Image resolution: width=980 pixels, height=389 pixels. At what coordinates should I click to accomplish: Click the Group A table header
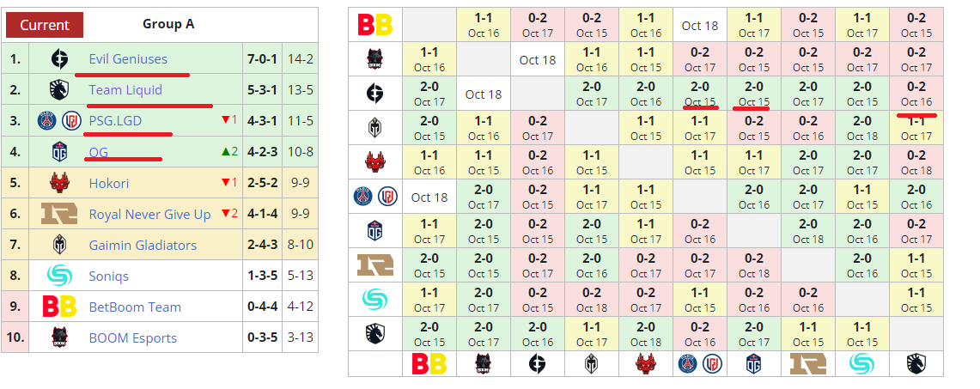(x=167, y=24)
